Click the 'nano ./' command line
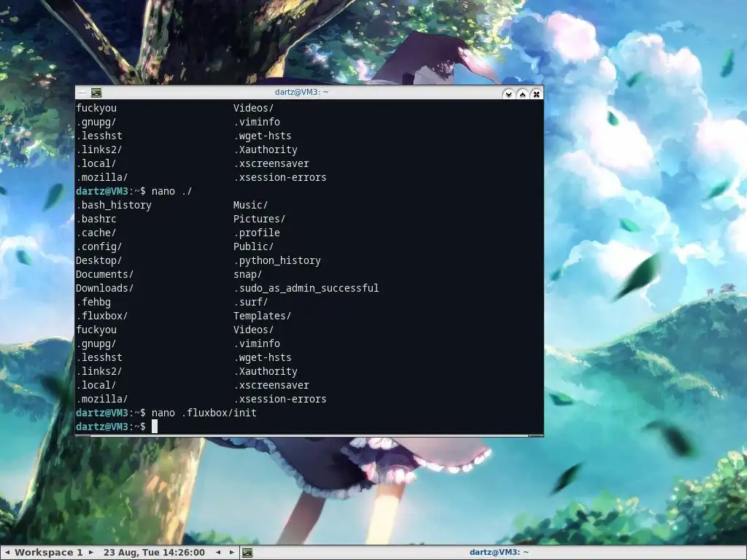This screenshot has width=747, height=560. click(x=171, y=192)
